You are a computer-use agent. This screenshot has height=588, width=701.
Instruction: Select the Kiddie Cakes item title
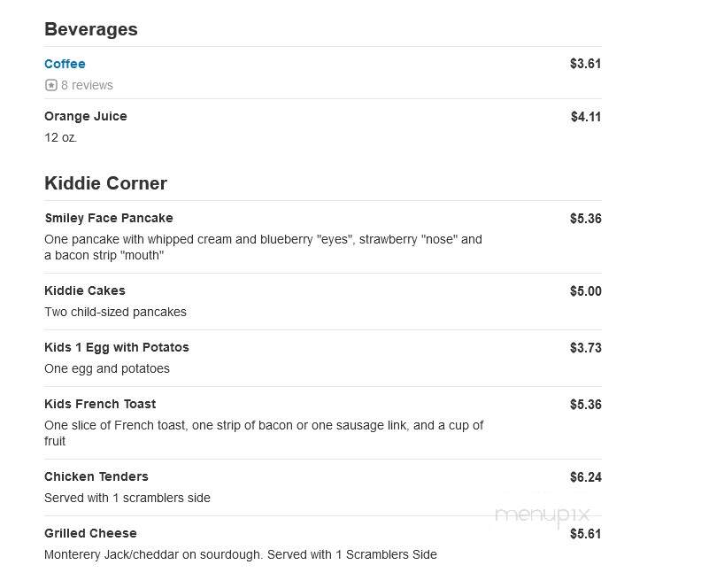pos(84,290)
